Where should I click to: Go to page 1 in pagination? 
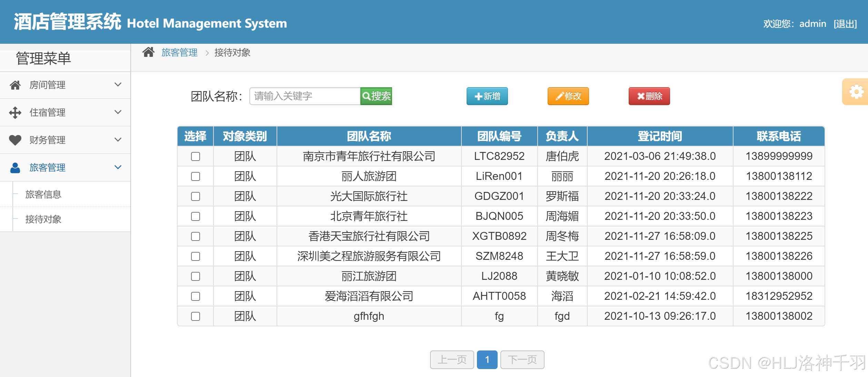[487, 360]
